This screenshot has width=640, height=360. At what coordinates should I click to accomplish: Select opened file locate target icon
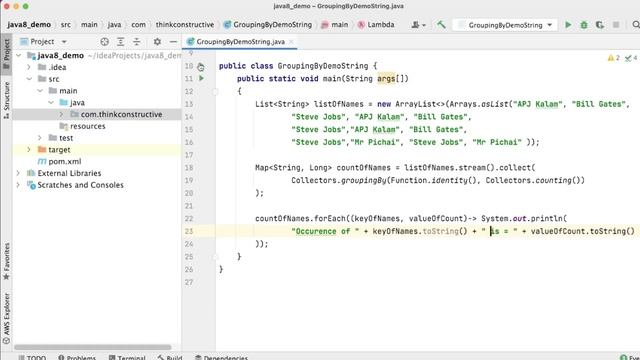pyautogui.click(x=104, y=42)
